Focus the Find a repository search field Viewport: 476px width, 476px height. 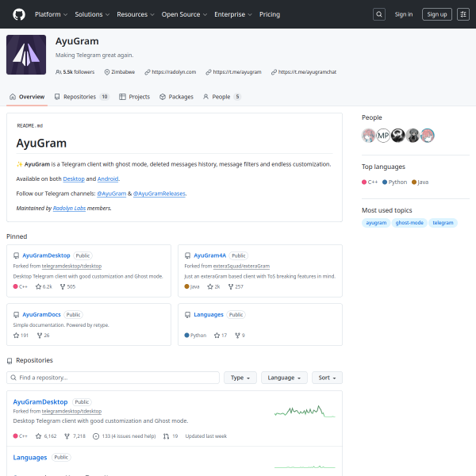pyautogui.click(x=113, y=378)
